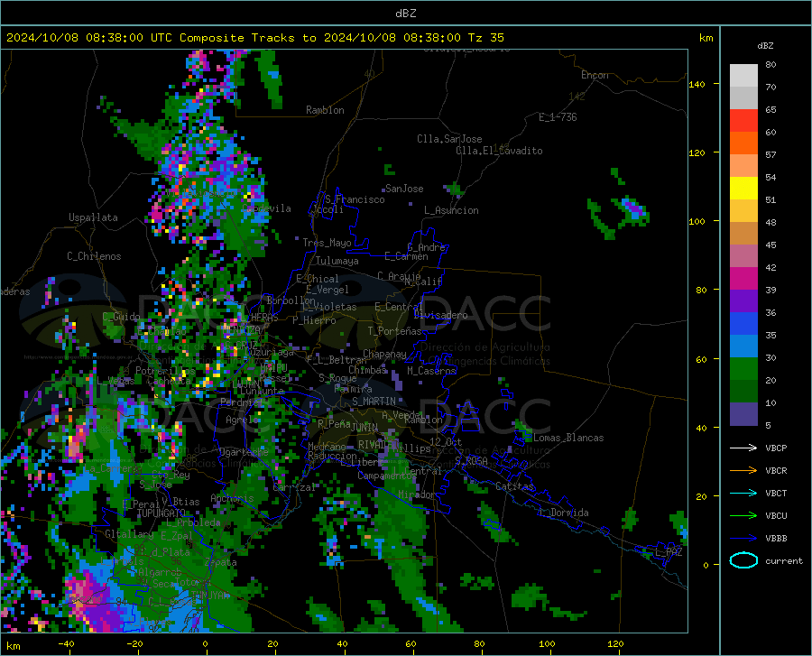The height and width of the screenshot is (656, 812).
Task: Click the '-40' tick on horizontal km axis
Action: tap(66, 643)
